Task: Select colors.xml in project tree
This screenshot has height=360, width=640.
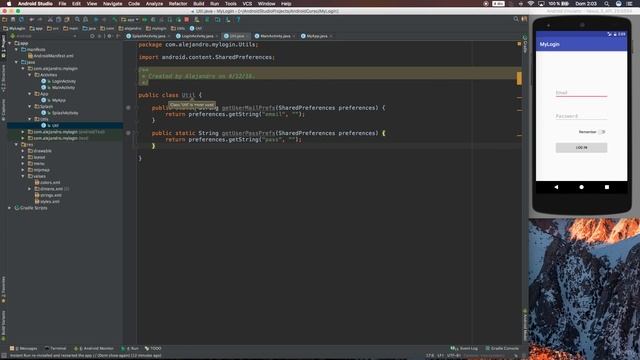Action: pos(47,182)
